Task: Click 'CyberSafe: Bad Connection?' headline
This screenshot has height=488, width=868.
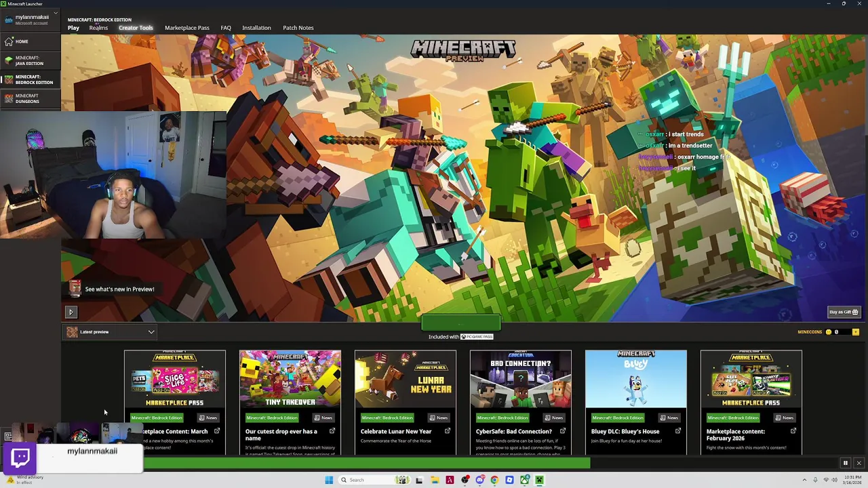Action: 514,431
